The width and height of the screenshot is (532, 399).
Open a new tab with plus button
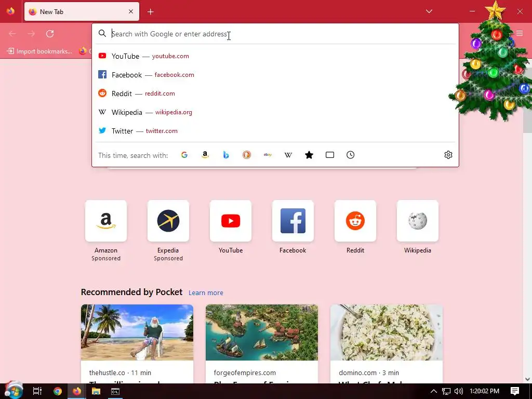click(151, 12)
